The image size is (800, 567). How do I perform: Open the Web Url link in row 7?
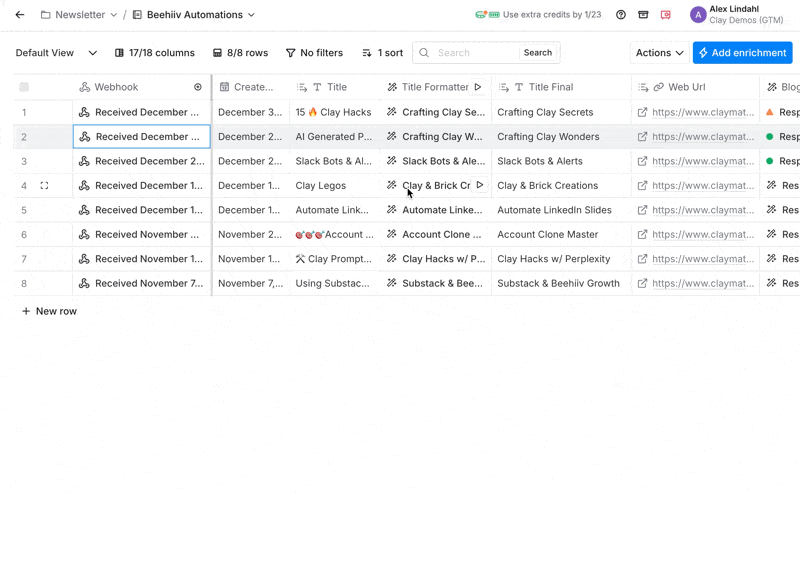[703, 259]
